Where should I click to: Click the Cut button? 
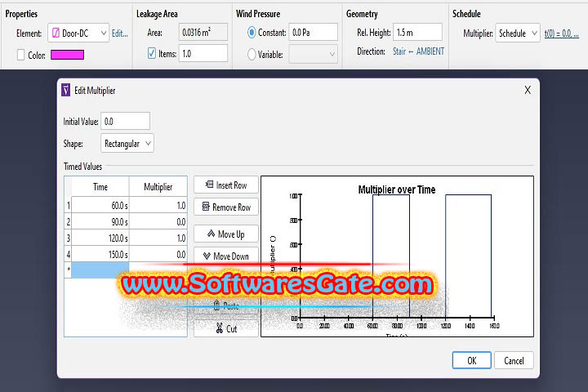226,328
